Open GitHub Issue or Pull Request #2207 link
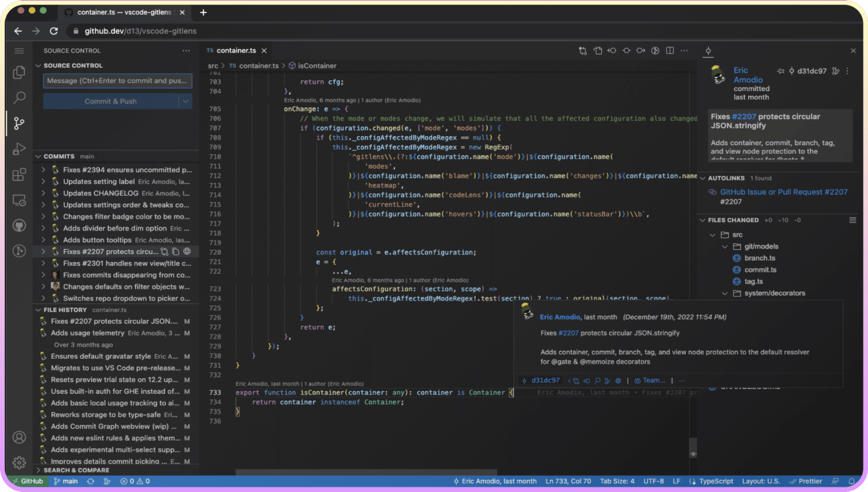The image size is (868, 492). click(783, 192)
